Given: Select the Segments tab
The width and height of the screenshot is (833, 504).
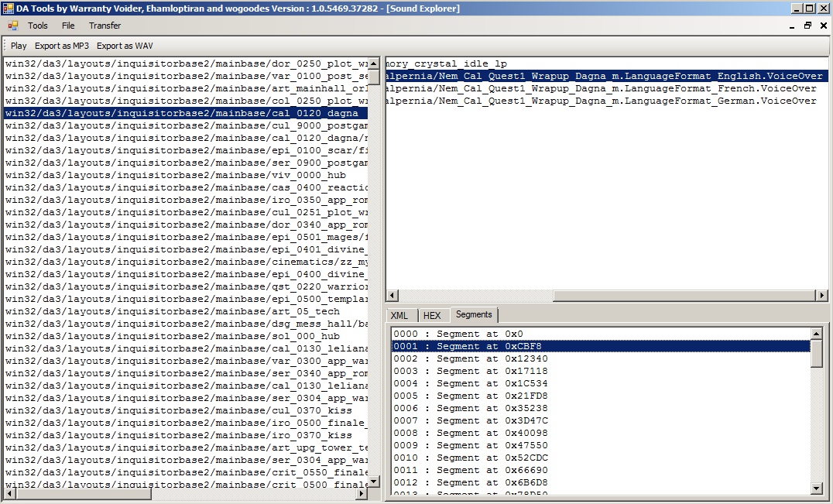Looking at the screenshot, I should pos(473,314).
